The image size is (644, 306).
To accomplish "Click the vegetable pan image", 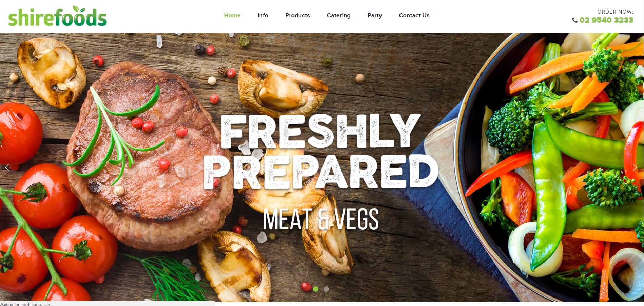I will point(556,167).
